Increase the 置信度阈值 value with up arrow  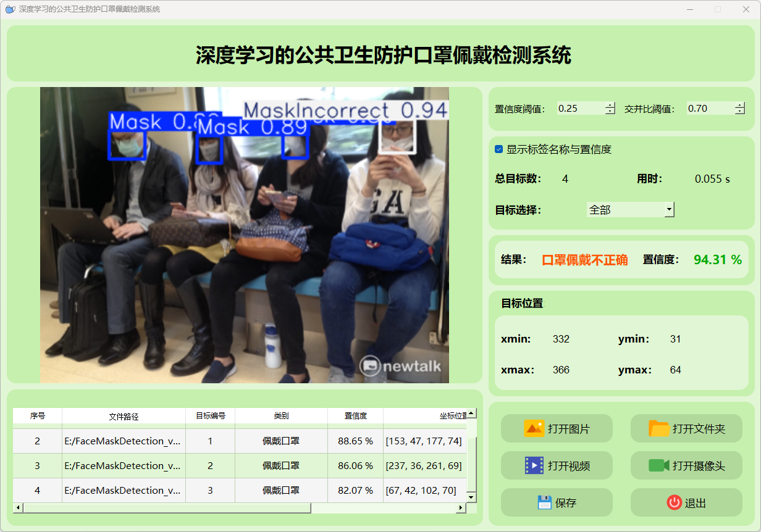click(610, 105)
